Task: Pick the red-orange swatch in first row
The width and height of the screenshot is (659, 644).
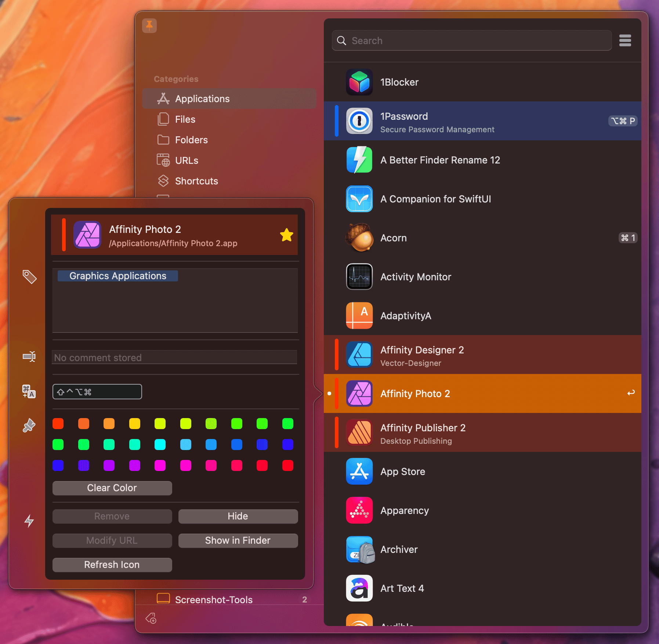Action: click(x=58, y=424)
